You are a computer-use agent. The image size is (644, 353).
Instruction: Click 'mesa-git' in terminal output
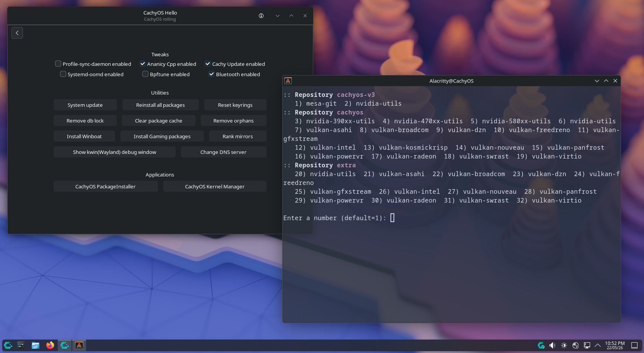point(321,103)
